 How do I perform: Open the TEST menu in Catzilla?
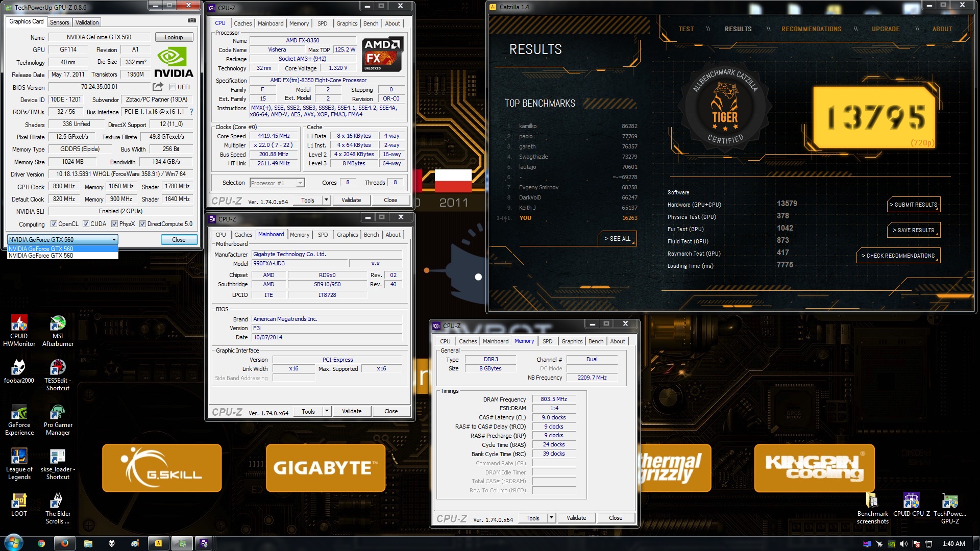686,29
